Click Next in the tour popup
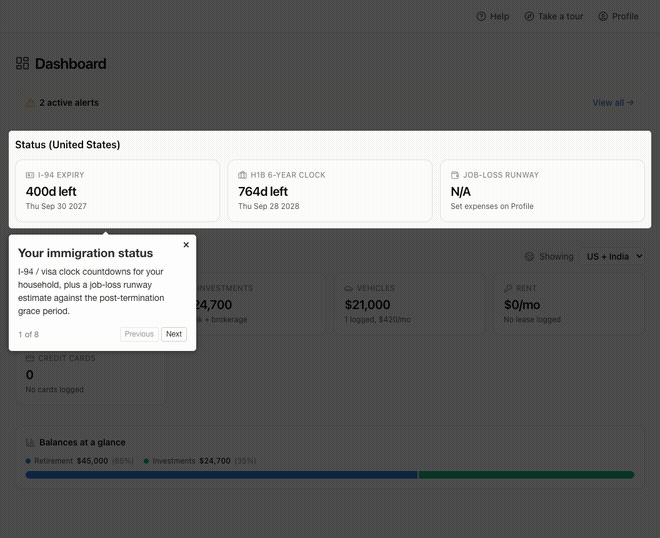The width and height of the screenshot is (660, 538). tap(174, 334)
